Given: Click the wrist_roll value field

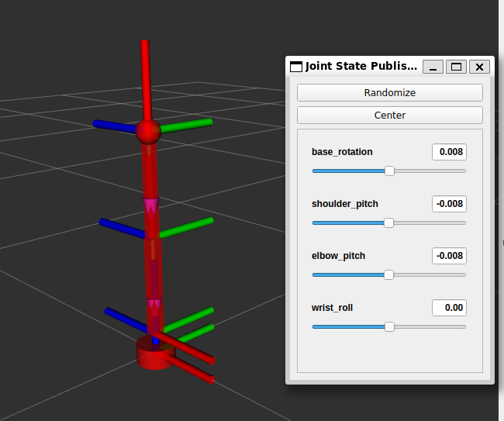Looking at the screenshot, I should (449, 308).
